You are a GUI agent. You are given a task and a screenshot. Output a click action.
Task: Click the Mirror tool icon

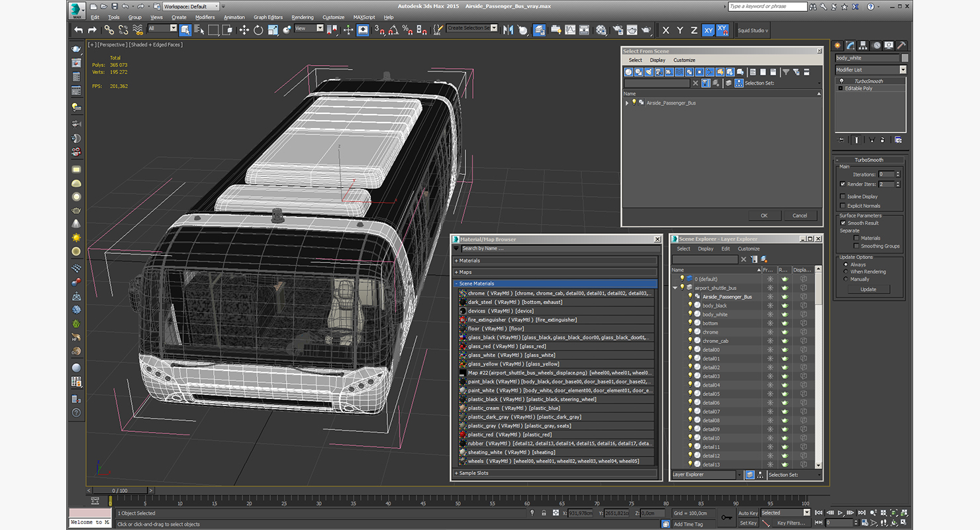[508, 30]
